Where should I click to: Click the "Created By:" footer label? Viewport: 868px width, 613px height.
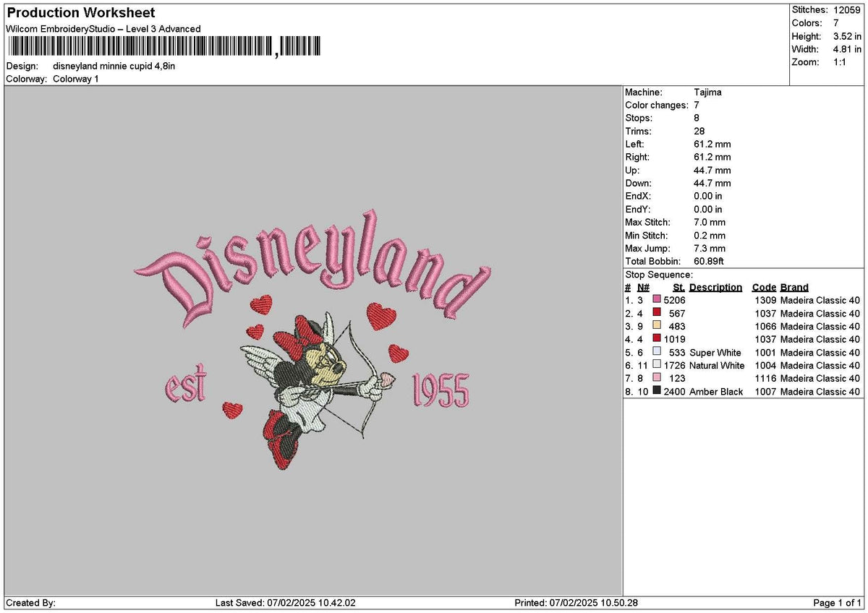click(30, 603)
